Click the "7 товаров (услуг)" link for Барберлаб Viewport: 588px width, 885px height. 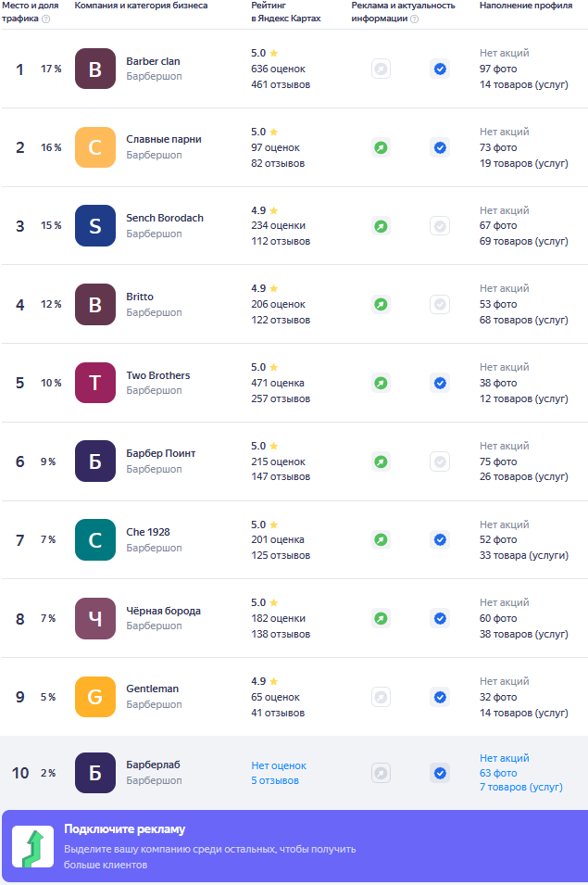click(x=520, y=787)
